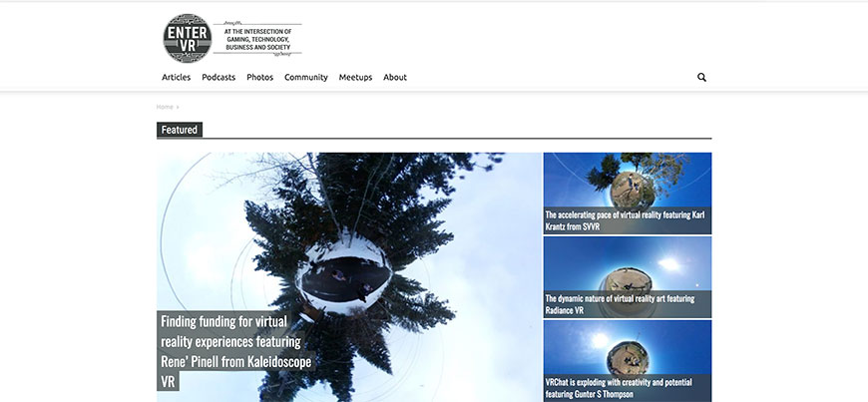Image resolution: width=868 pixels, height=402 pixels.
Task: Click the dynamic nature of VR art headline
Action: [x=619, y=304]
